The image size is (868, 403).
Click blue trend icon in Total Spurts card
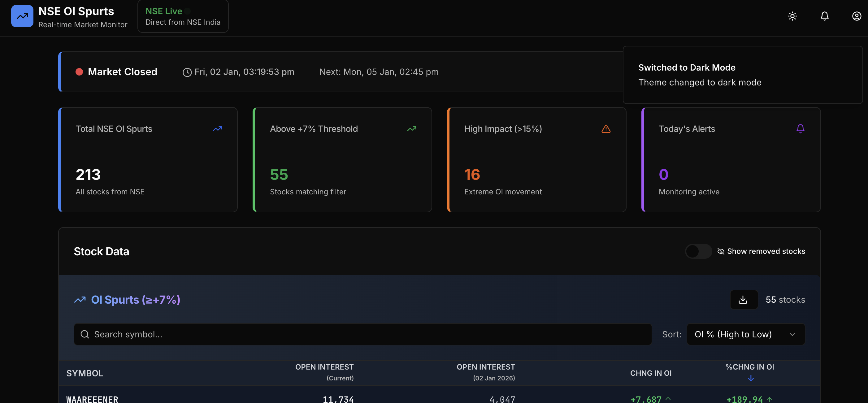(217, 129)
